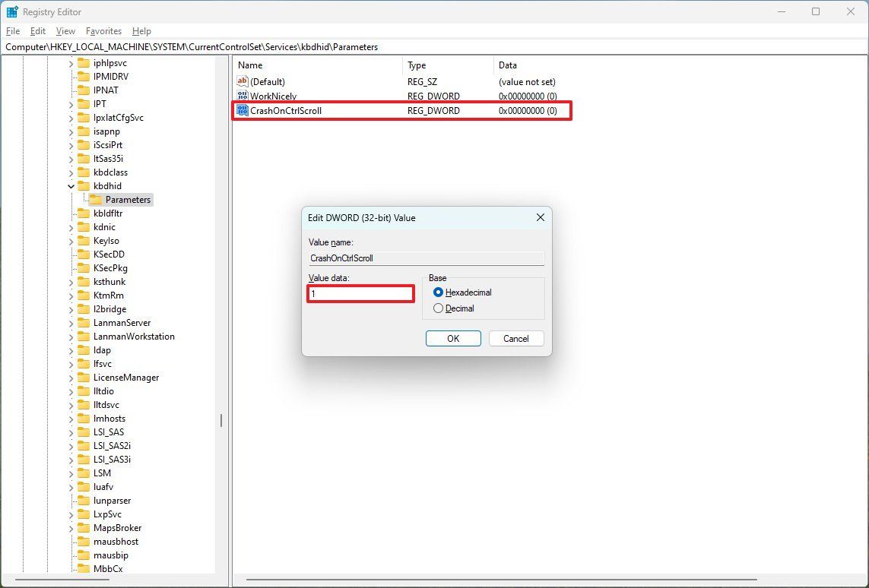Select the Decimal base radio button

tap(439, 308)
